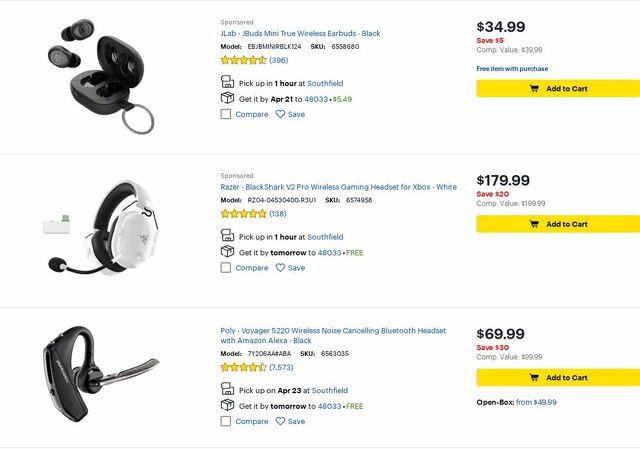The image size is (640, 449).
Task: Add Poly Voyager 5220 headset to cart
Action: pos(557,377)
